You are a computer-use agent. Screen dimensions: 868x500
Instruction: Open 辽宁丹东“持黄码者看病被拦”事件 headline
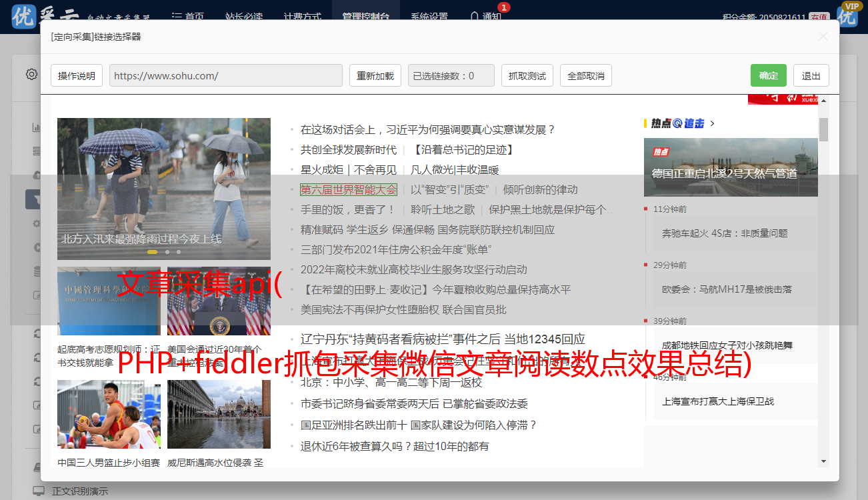[443, 339]
